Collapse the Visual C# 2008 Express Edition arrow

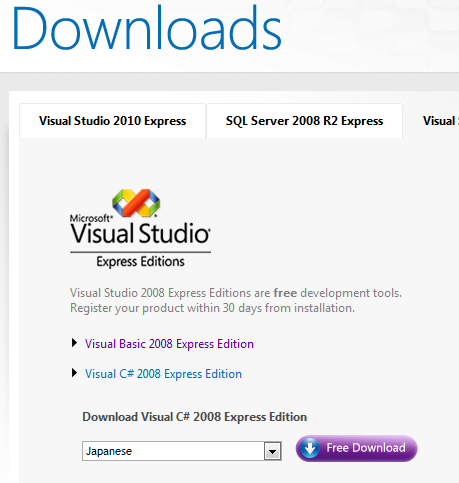click(x=74, y=373)
